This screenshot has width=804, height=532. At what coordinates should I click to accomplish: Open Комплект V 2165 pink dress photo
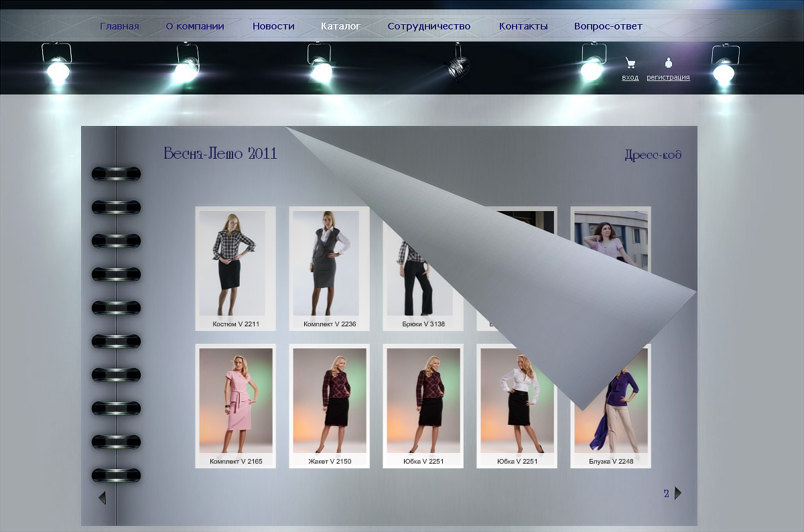point(236,401)
